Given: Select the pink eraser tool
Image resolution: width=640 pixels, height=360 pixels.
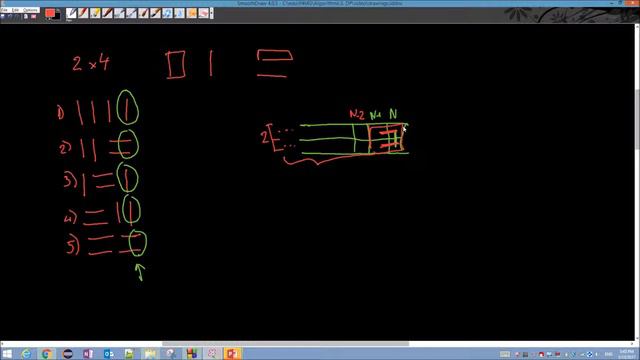Looking at the screenshot, I should [x=204, y=13].
